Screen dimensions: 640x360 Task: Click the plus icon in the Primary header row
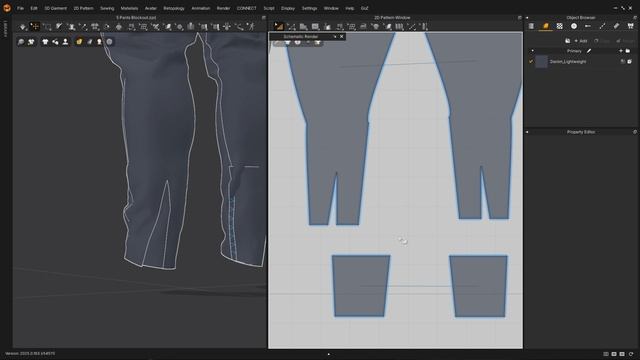[621, 51]
